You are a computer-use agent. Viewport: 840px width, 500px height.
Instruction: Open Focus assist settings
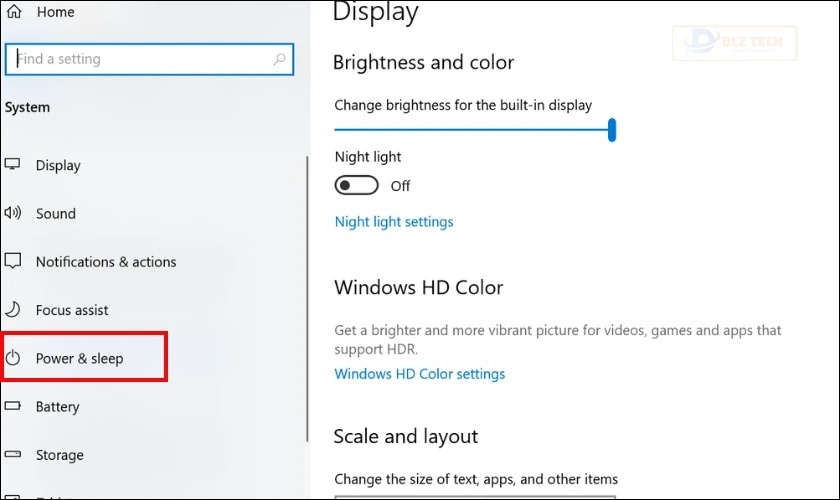click(72, 310)
